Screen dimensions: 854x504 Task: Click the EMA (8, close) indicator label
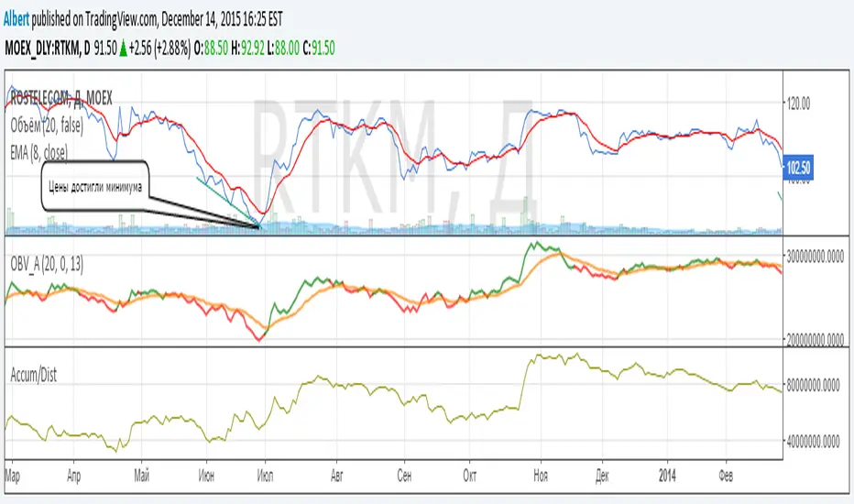38,152
